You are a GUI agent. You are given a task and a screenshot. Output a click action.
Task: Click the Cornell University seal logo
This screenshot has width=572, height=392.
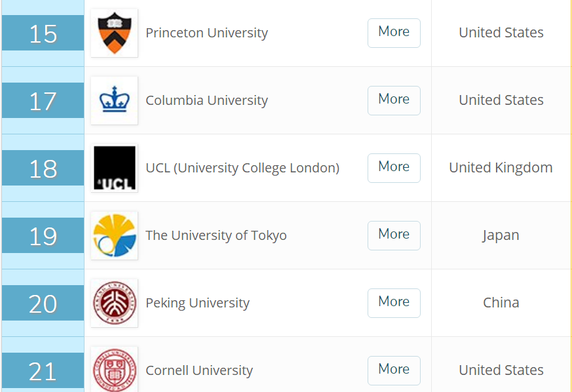(x=114, y=369)
